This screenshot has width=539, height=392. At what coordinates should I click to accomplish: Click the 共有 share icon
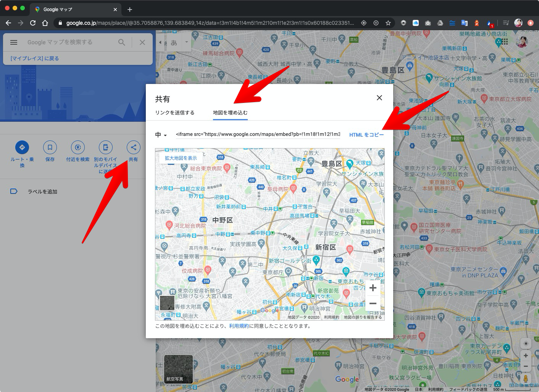[133, 147]
